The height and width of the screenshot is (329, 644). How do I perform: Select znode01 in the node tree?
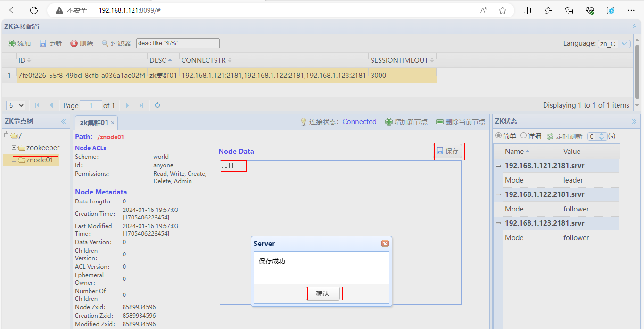click(x=40, y=160)
